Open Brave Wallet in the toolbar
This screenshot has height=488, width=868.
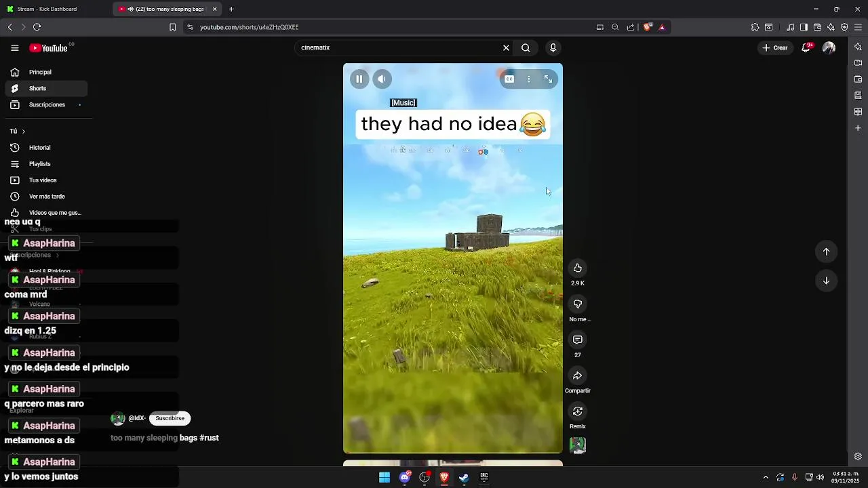coord(817,27)
